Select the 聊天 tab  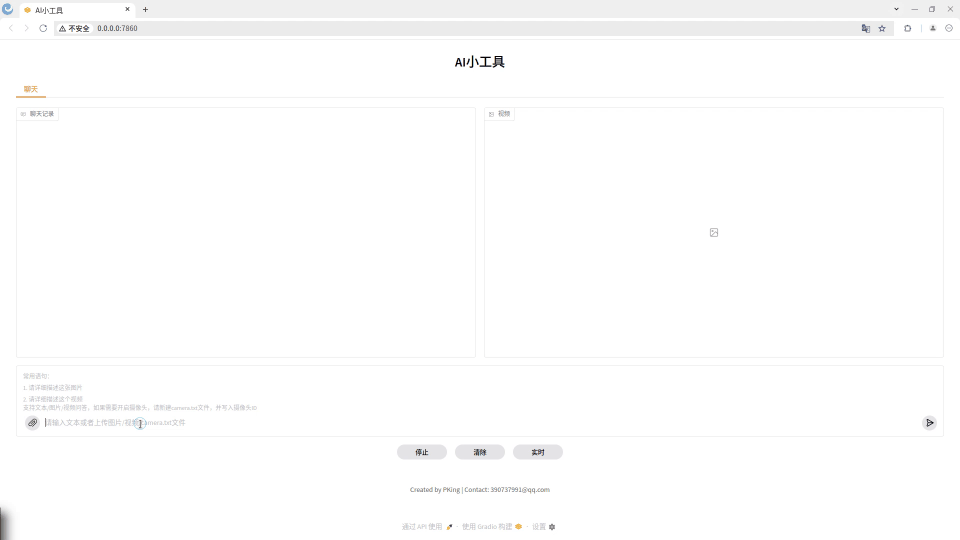coord(31,89)
